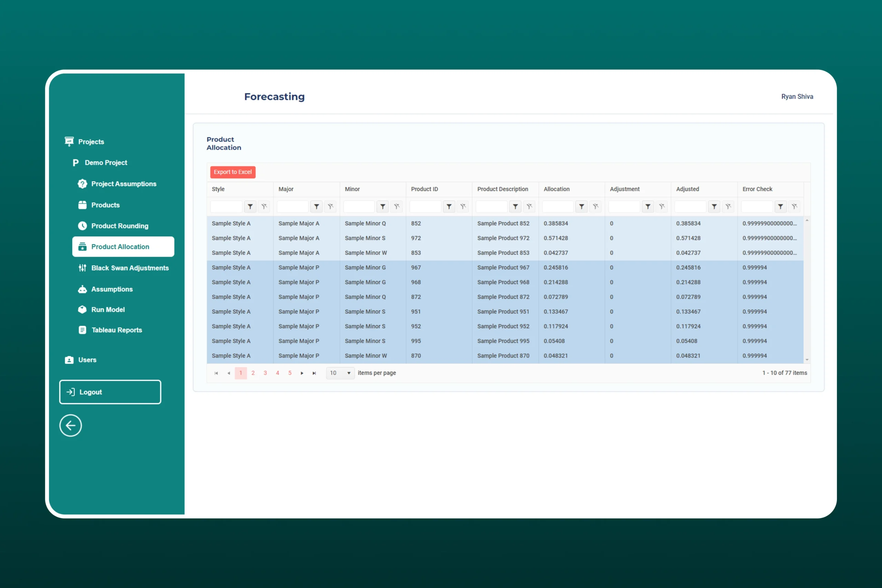Click Export to Excel button
Viewport: 882px width, 588px height.
tap(233, 172)
